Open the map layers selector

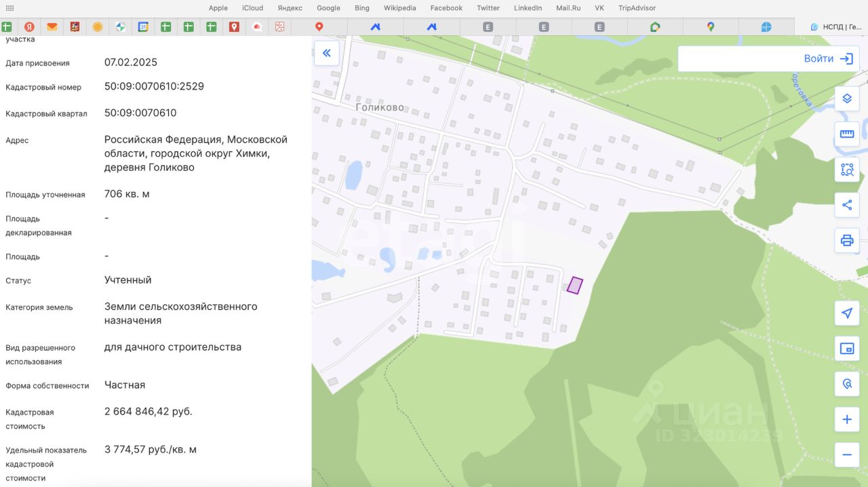coord(846,98)
